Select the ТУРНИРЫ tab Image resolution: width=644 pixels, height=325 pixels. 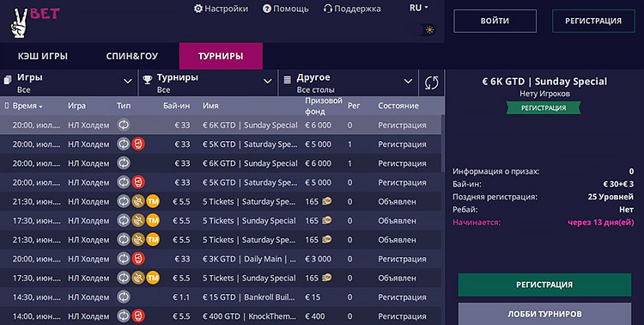(x=221, y=56)
